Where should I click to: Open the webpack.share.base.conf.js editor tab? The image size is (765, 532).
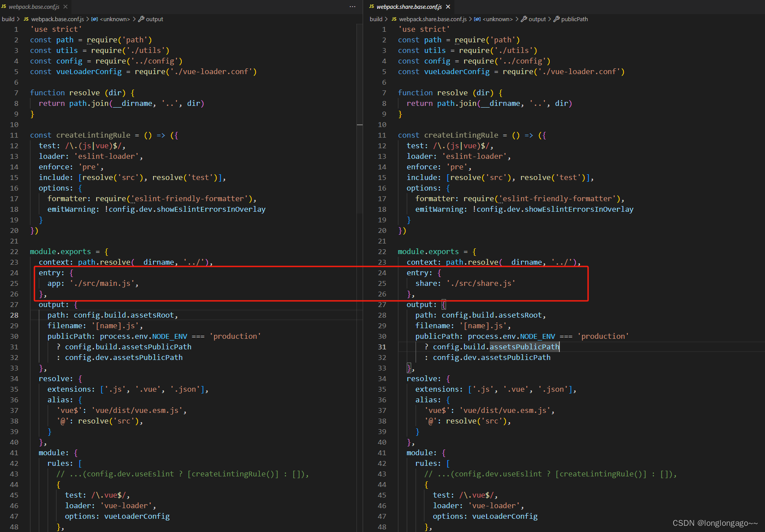click(x=409, y=7)
